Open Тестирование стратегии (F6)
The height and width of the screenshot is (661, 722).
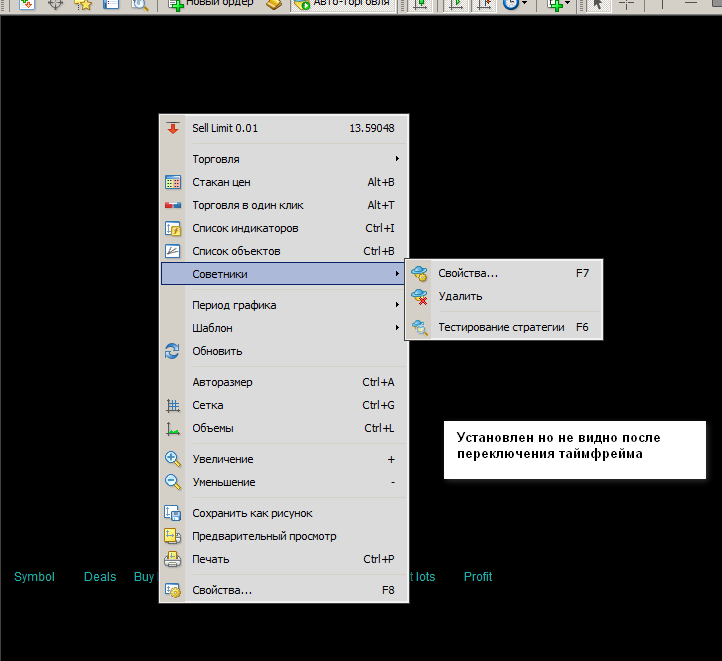504,327
